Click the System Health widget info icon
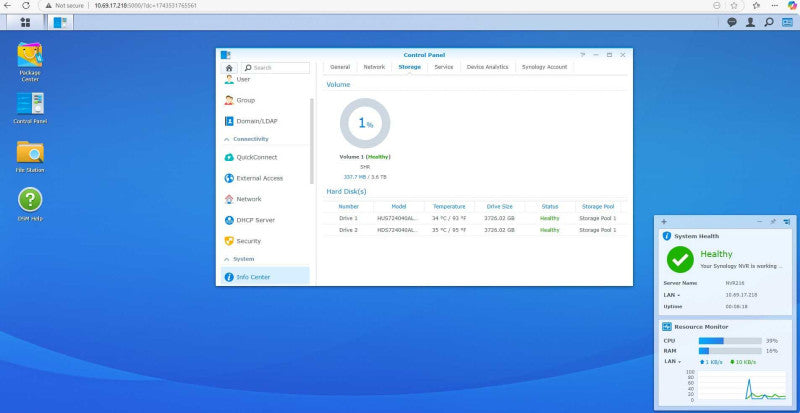Screen dimensions: 800x413 666,236
